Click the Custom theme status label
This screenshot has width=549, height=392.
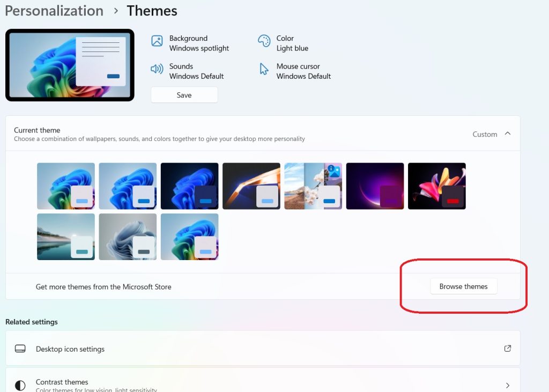tap(485, 134)
